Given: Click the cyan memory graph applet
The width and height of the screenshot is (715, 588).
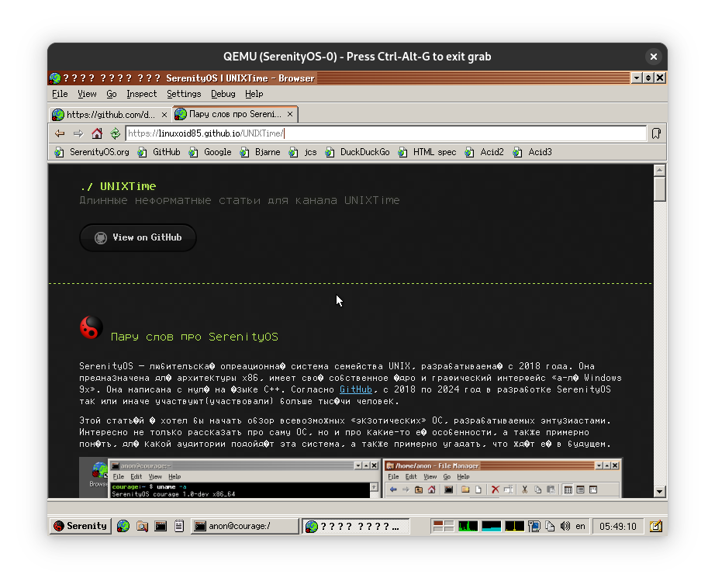Looking at the screenshot, I should 491,526.
